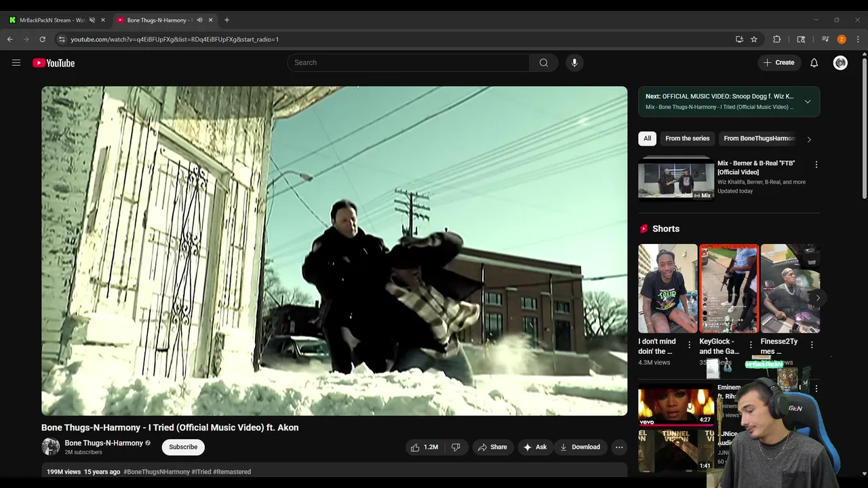Select the From the series chip
Viewport: 868px width, 488px height.
[x=687, y=138]
